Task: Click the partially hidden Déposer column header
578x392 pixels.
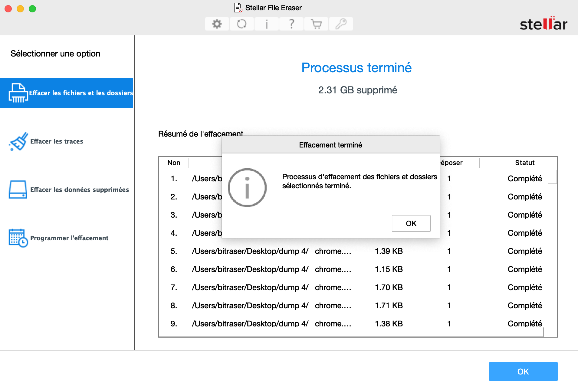Action: click(451, 163)
